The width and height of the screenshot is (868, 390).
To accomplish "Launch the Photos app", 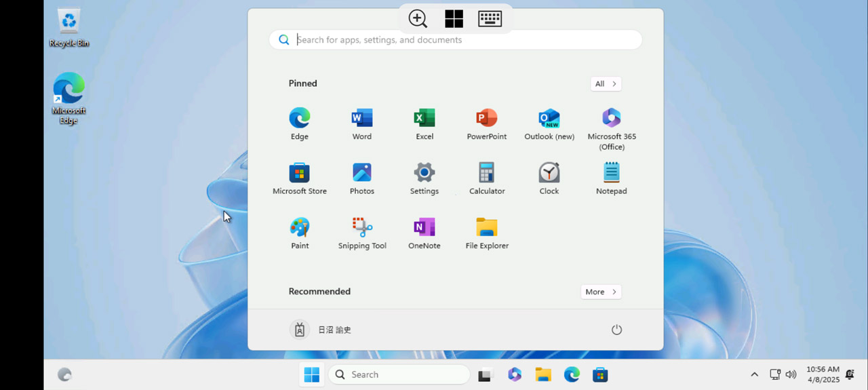I will (361, 178).
